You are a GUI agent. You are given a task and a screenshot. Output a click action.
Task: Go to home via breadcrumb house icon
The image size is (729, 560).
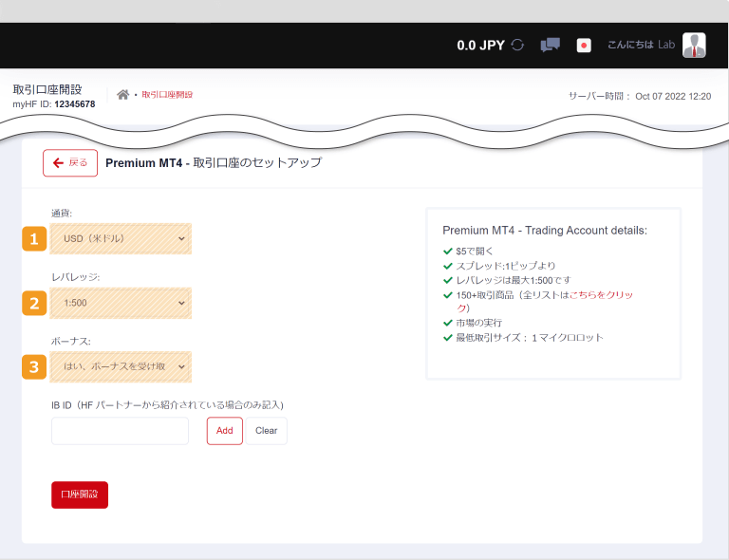[x=122, y=95]
